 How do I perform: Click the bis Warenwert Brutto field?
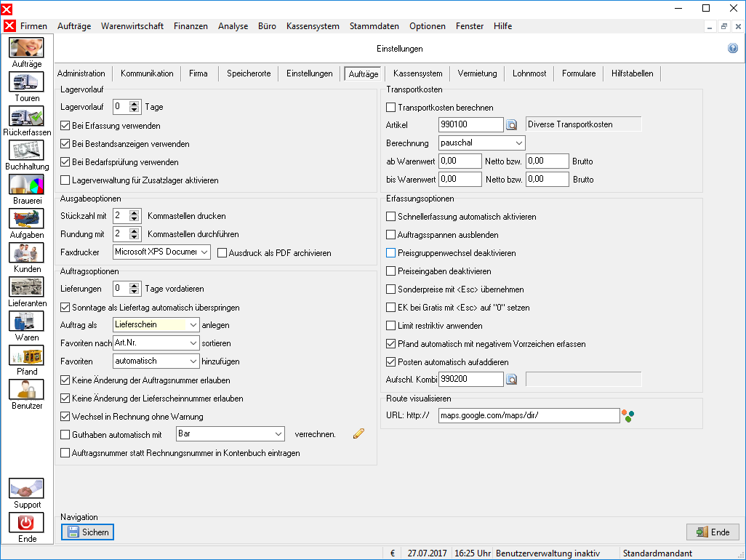(x=547, y=180)
